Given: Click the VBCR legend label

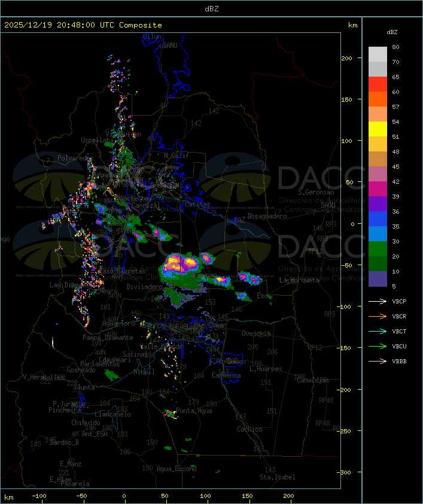Looking at the screenshot, I should click(399, 316).
